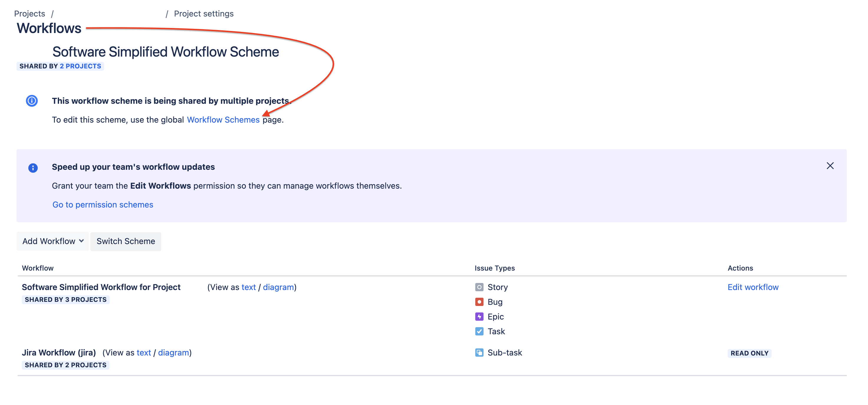View Software Simplified Workflow as diagram

point(278,287)
